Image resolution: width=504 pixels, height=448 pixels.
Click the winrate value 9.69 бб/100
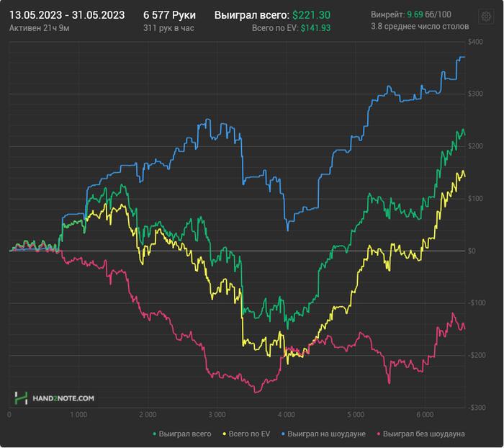[x=429, y=14]
